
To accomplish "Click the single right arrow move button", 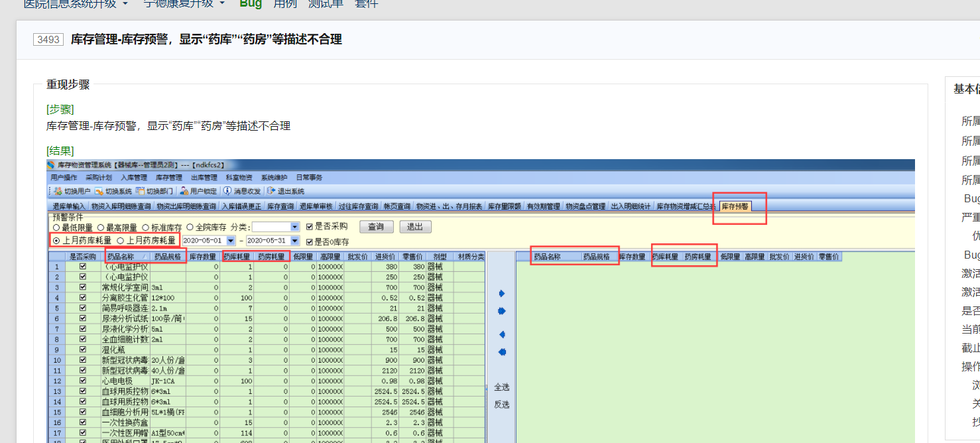I will (502, 293).
